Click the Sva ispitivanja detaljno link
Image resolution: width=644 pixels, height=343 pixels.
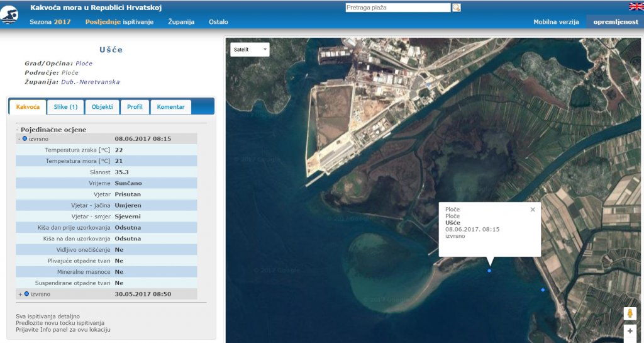click(48, 316)
